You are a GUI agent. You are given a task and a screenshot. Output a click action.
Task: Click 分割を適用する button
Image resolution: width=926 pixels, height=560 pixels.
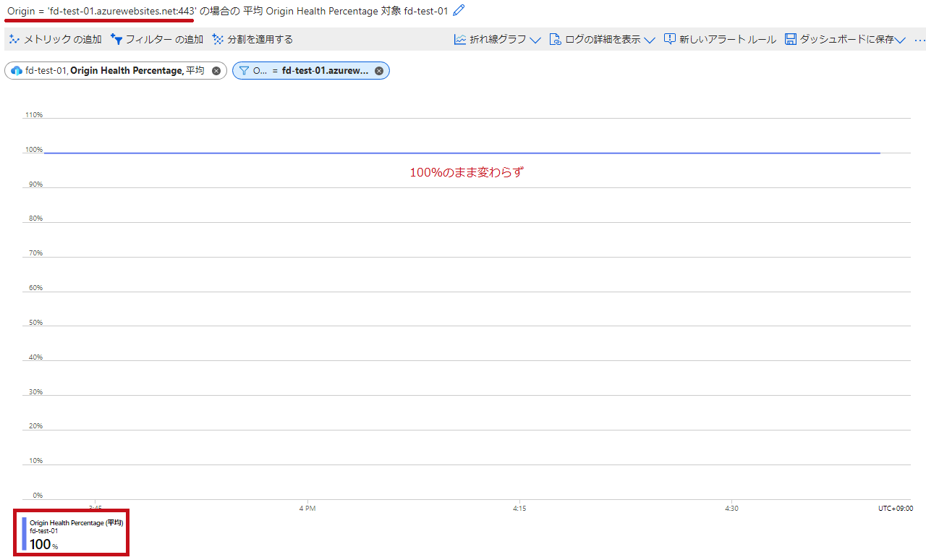(252, 39)
